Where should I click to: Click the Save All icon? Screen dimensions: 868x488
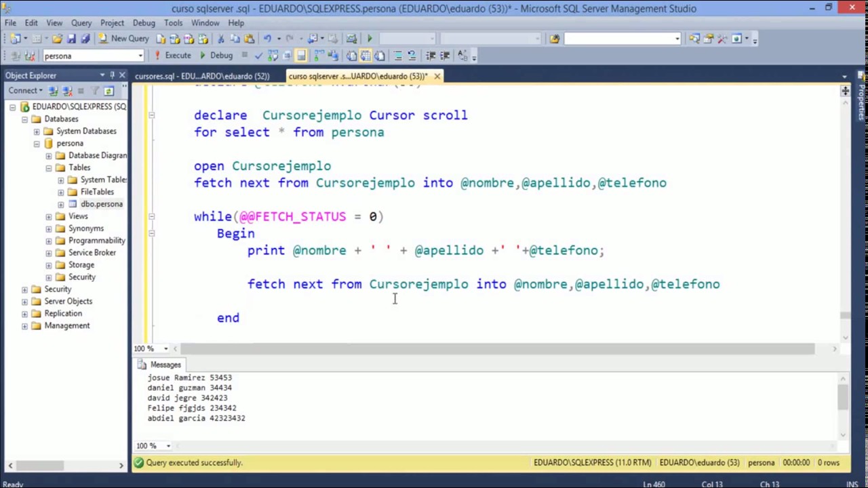tap(85, 39)
